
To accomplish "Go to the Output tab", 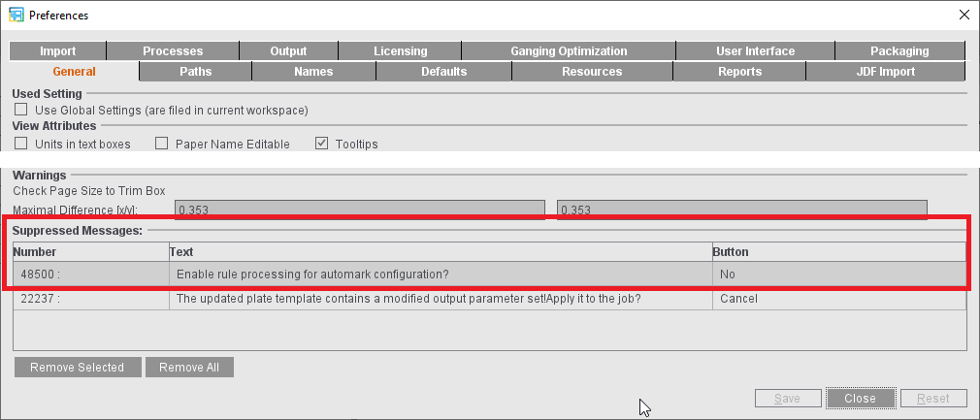I will click(288, 51).
